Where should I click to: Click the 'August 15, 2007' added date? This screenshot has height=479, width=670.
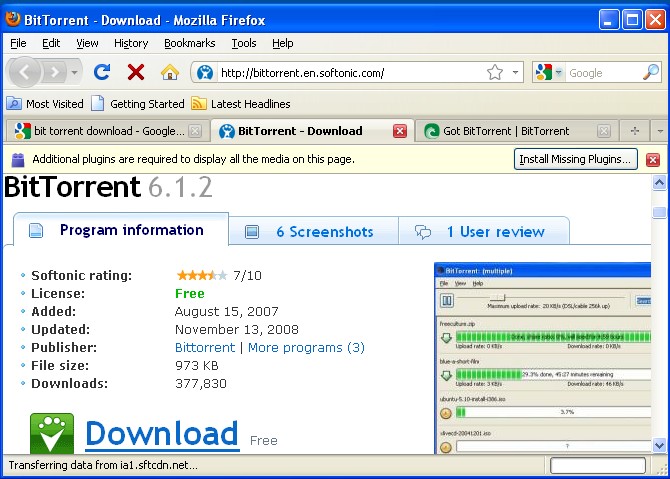click(x=227, y=311)
